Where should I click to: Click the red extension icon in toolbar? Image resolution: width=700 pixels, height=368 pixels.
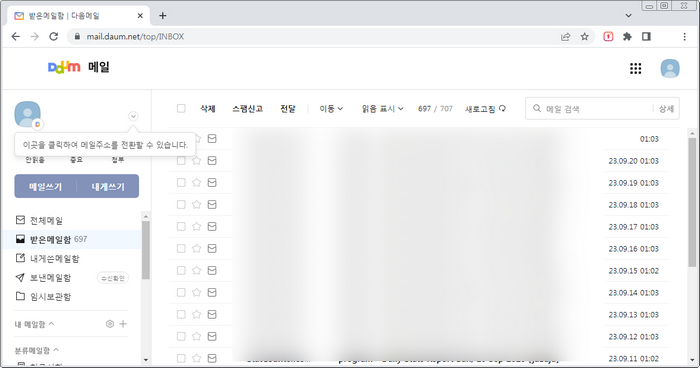(608, 37)
